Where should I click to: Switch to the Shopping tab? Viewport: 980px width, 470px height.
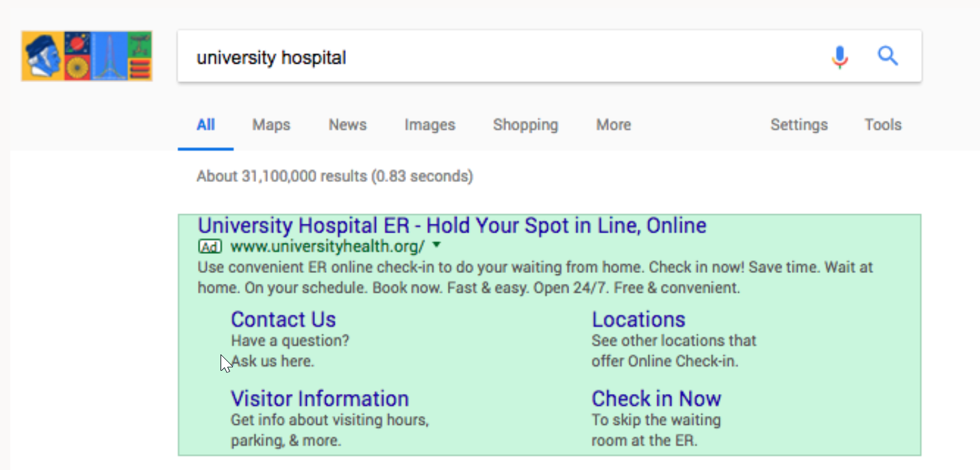click(x=525, y=125)
